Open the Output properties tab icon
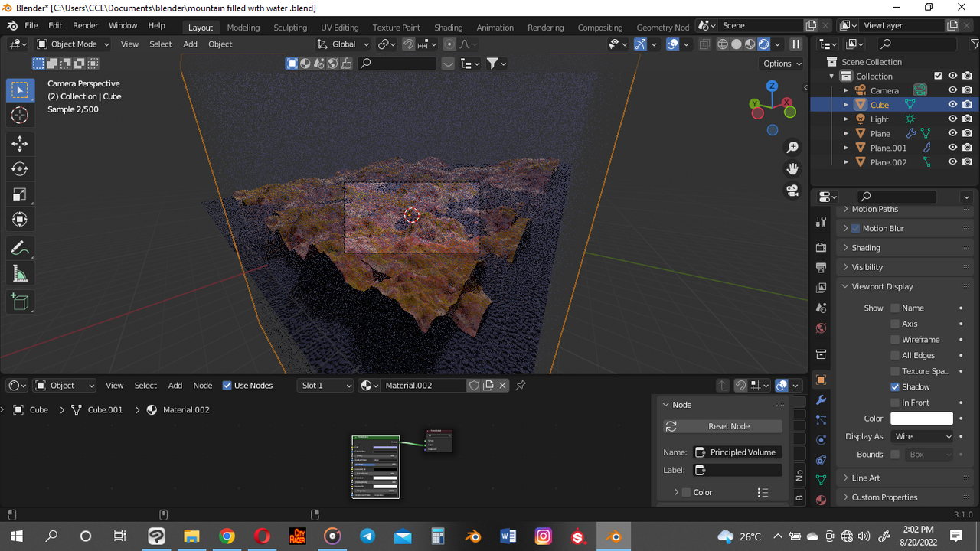Viewport: 980px width, 551px height. (x=821, y=268)
